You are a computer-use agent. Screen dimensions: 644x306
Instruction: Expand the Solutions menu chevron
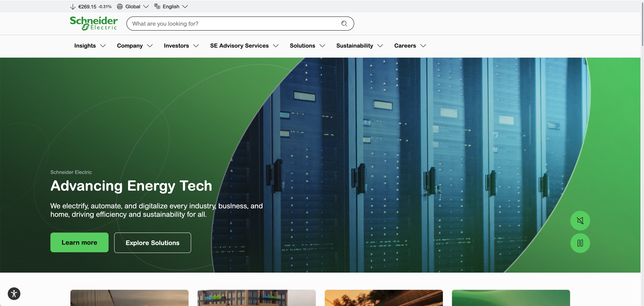tap(322, 46)
